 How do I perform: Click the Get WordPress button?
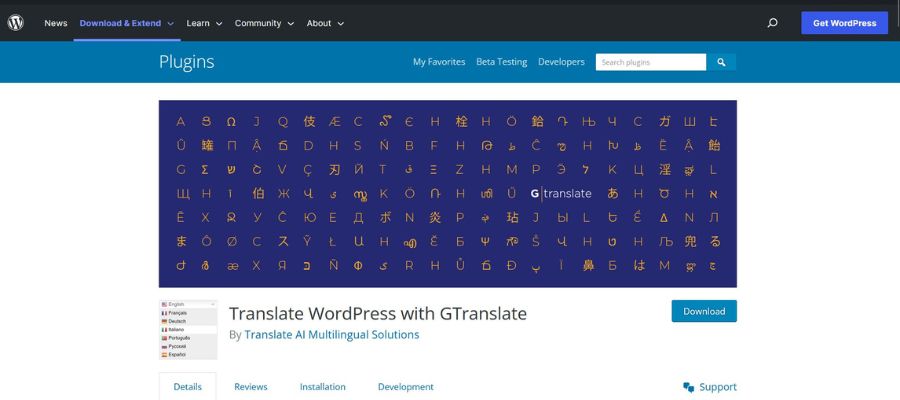click(x=844, y=23)
